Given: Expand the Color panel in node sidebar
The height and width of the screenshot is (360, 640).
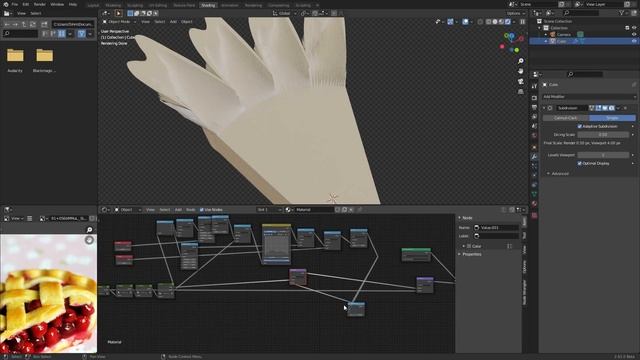Looking at the screenshot, I should tap(473, 246).
